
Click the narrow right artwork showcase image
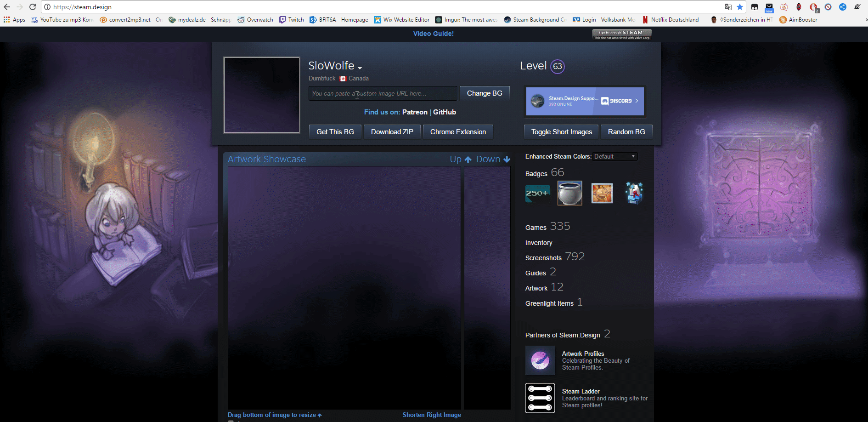tap(487, 288)
